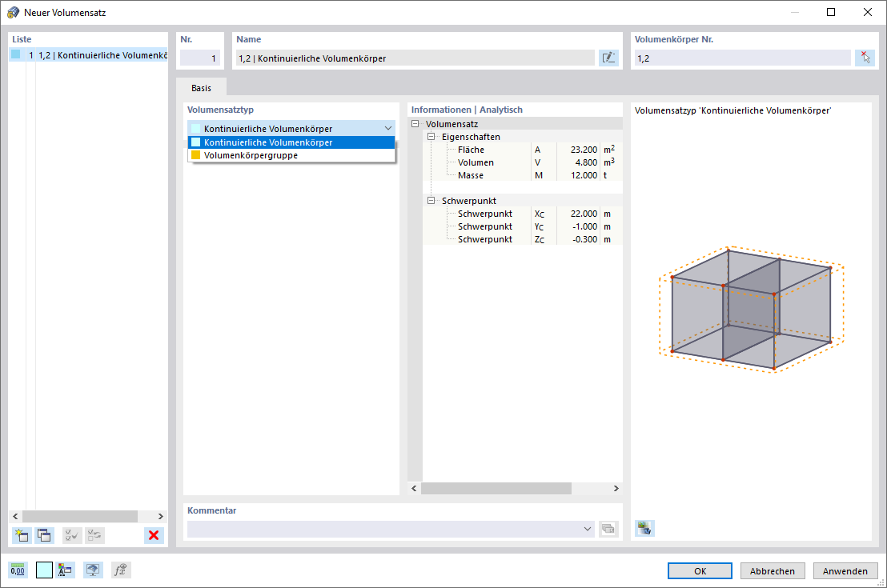Click the light blue color swatch in the bottom toolbar

[x=44, y=570]
